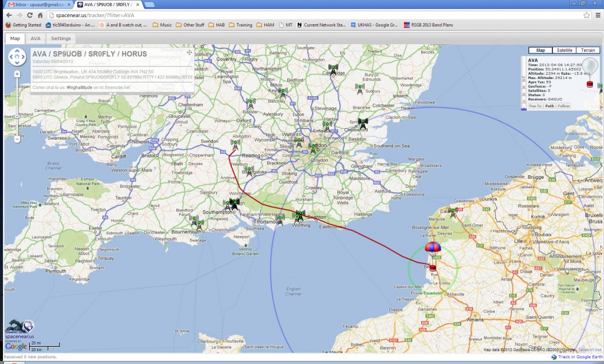Image resolution: width=604 pixels, height=364 pixels.
Task: Go back with the browser back arrow
Action: (x=9, y=15)
